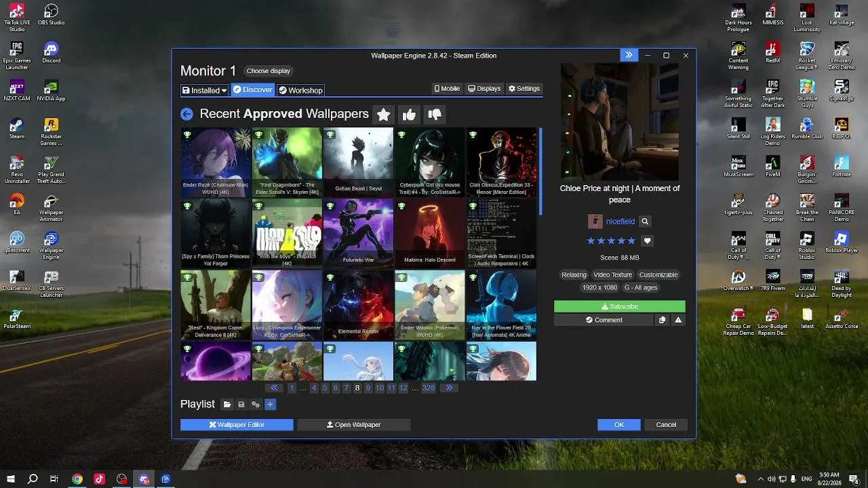
Task: Select the Relaxing tag
Action: (x=574, y=275)
